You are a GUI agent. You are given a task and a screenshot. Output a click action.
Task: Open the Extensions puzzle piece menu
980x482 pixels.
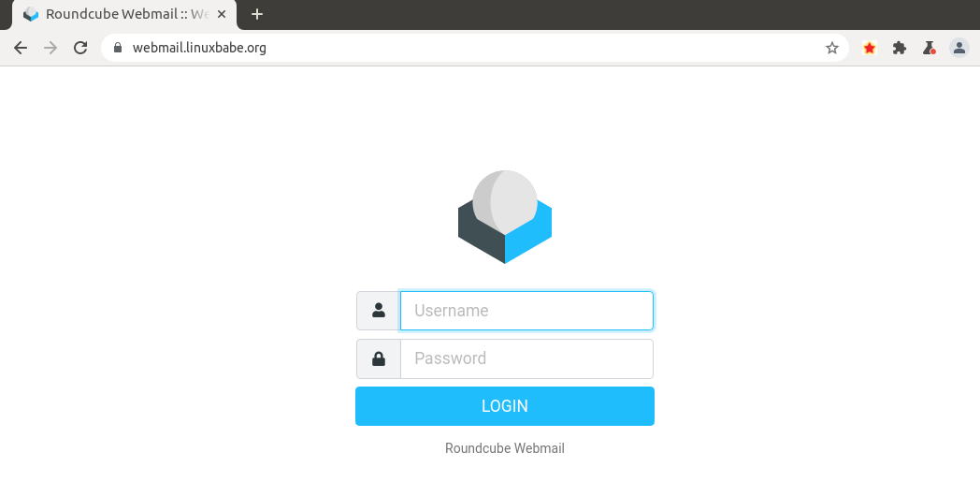click(900, 48)
